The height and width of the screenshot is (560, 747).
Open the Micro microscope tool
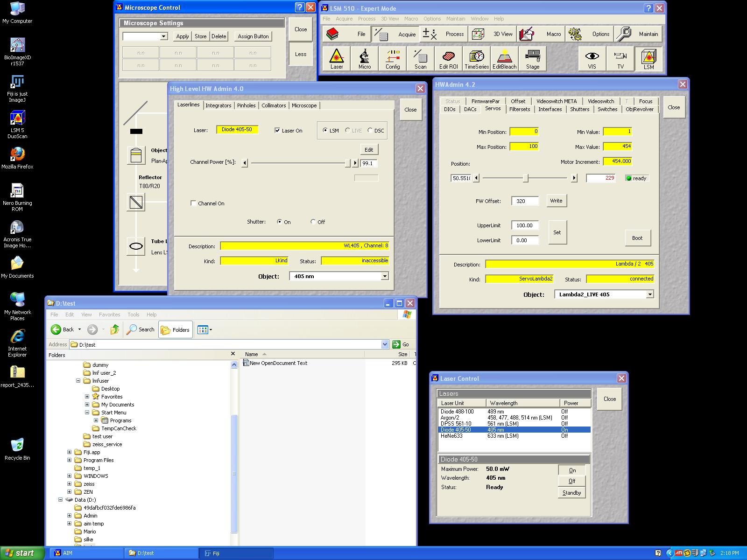(x=365, y=59)
